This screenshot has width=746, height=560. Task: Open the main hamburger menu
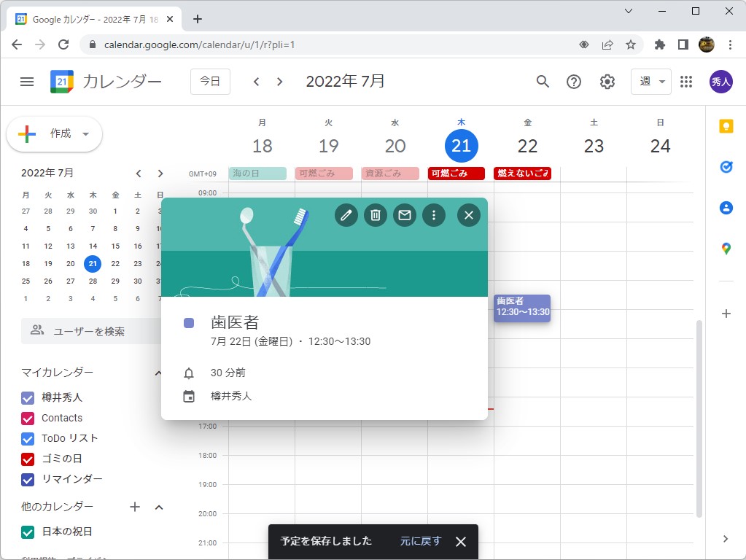(x=27, y=82)
